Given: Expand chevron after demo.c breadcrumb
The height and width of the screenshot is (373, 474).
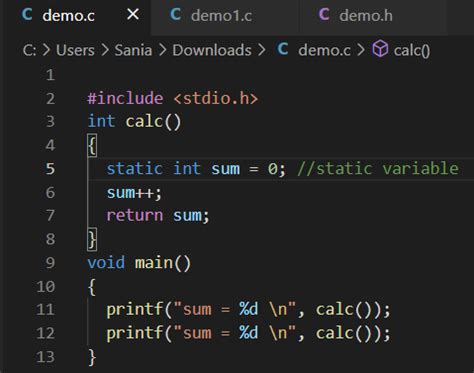Looking at the screenshot, I should click(x=361, y=50).
